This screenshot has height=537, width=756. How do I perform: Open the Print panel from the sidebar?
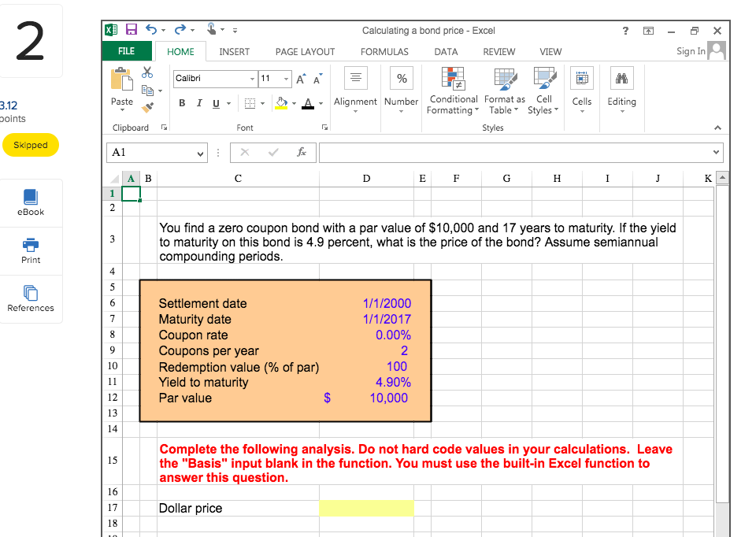[x=31, y=250]
